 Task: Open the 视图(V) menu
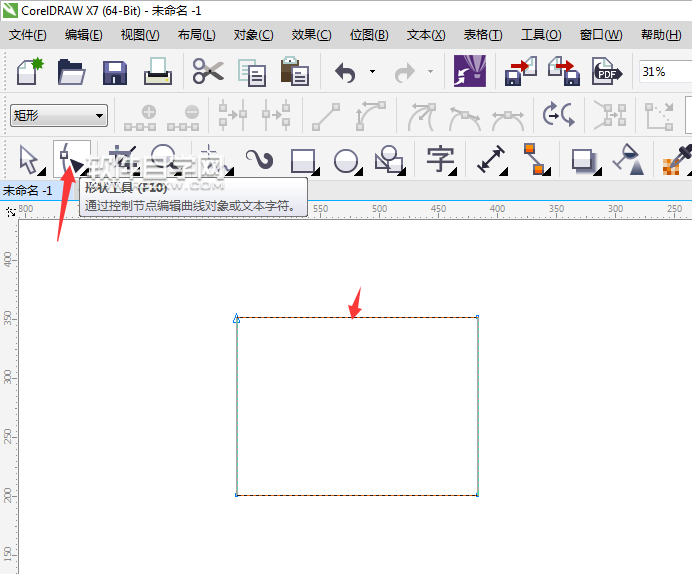(140, 35)
